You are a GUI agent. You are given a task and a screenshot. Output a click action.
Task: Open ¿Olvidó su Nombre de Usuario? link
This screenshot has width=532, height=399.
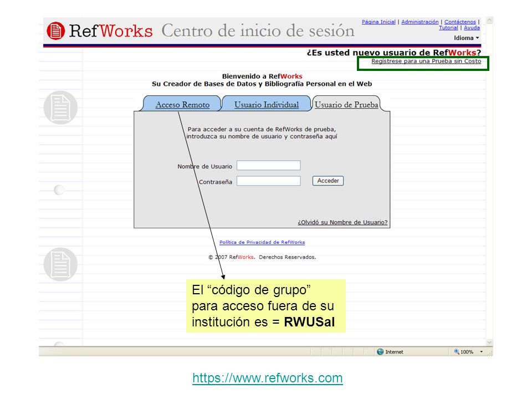(342, 222)
